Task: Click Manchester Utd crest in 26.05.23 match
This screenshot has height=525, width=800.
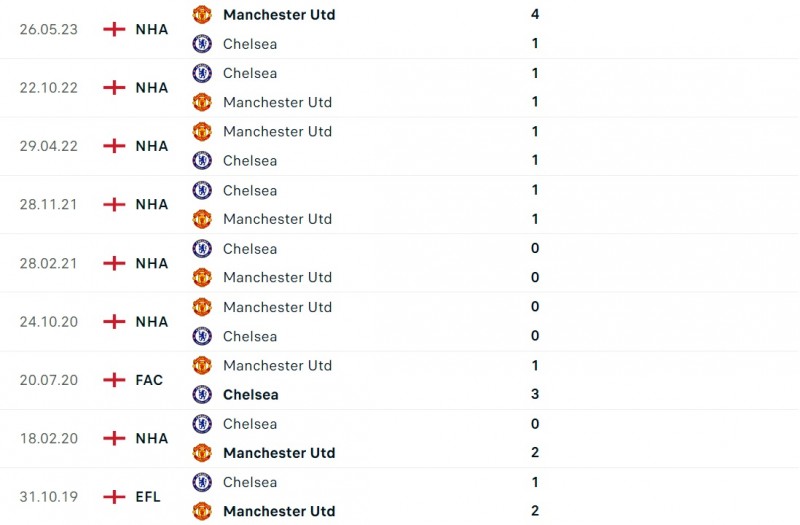Action: coord(202,15)
